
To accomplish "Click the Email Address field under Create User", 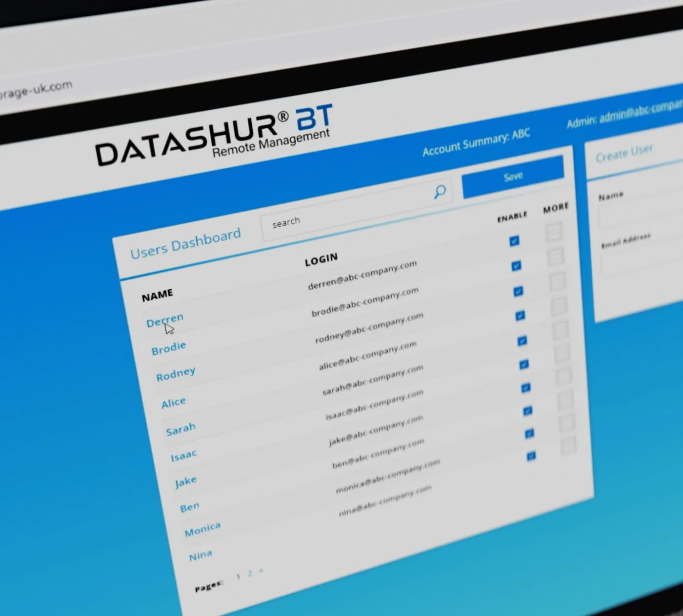I will tap(643, 259).
